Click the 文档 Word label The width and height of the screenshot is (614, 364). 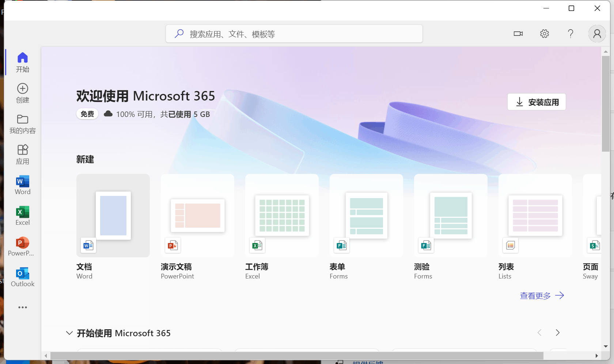coord(84,271)
